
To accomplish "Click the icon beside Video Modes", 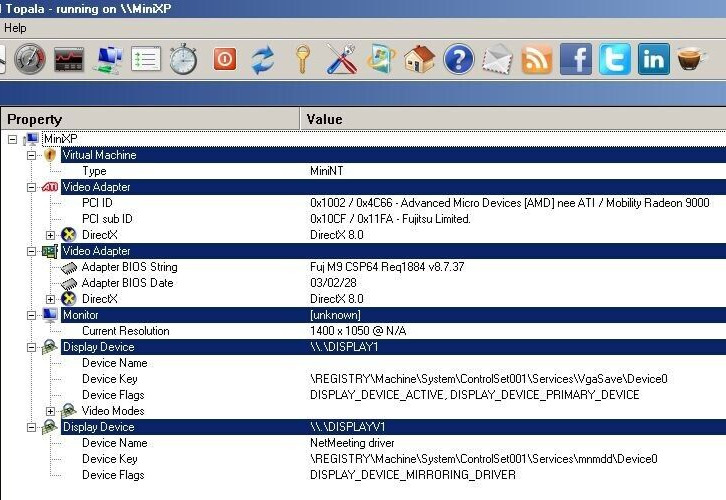I will point(68,411).
